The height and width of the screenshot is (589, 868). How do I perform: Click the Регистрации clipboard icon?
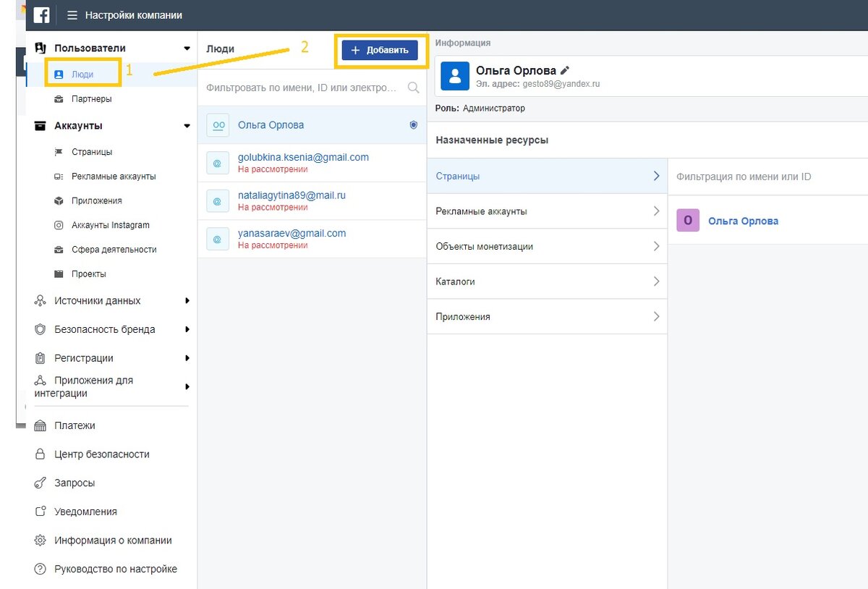pyautogui.click(x=41, y=358)
